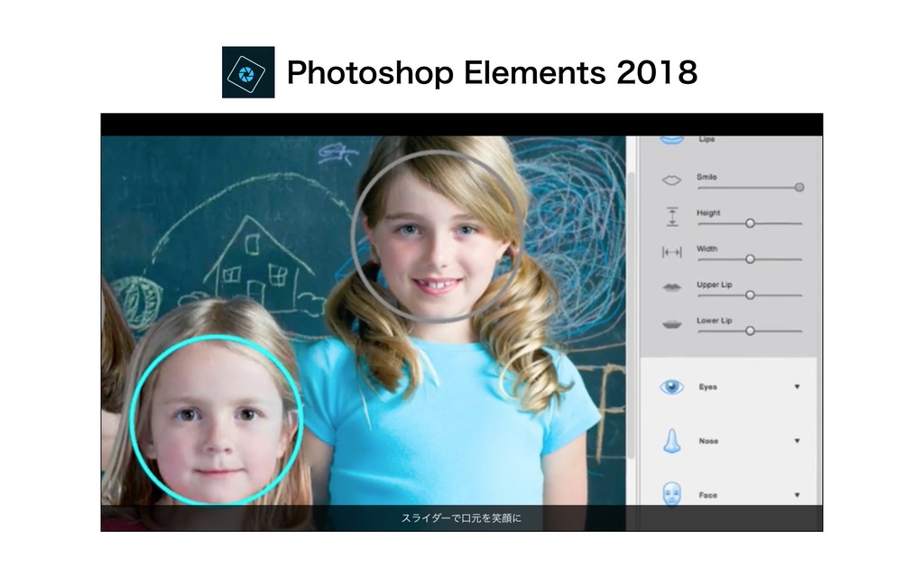The height and width of the screenshot is (578, 924).
Task: Click the Width slider handle
Action: click(x=750, y=259)
